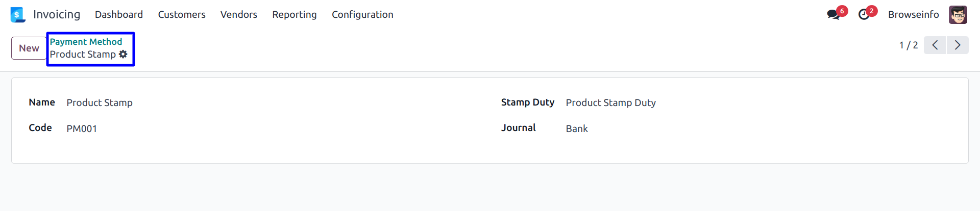980x211 pixels.
Task: Click the Name field containing Product Stamp
Action: 100,103
